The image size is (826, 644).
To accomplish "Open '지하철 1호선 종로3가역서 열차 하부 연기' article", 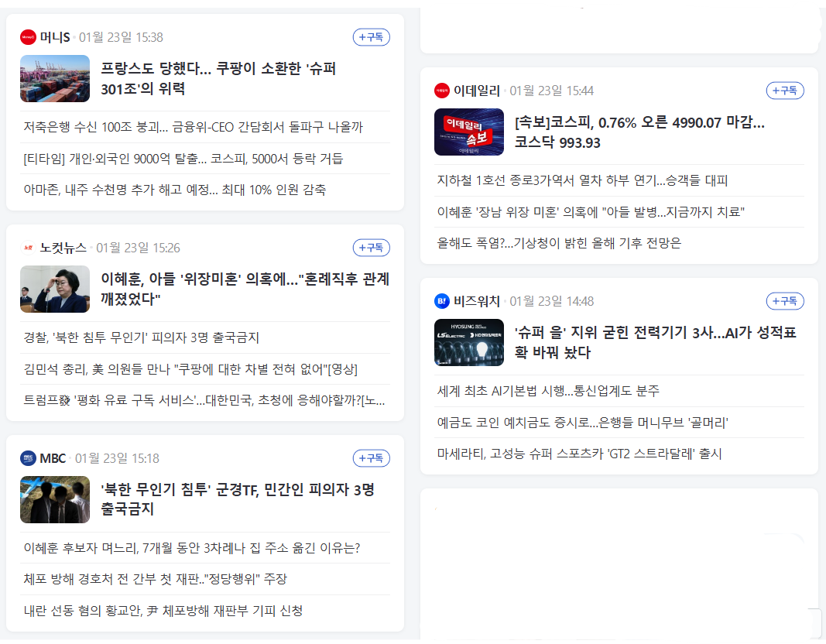I will click(583, 180).
